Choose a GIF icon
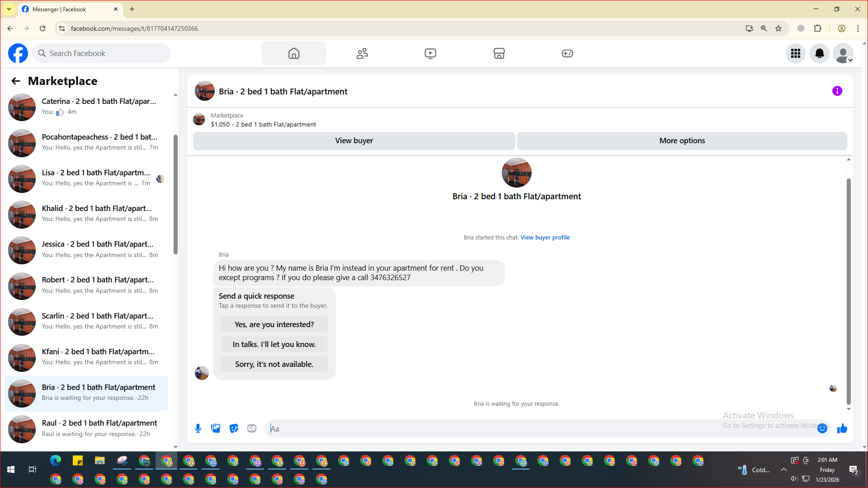This screenshot has height=488, width=868. [x=252, y=428]
